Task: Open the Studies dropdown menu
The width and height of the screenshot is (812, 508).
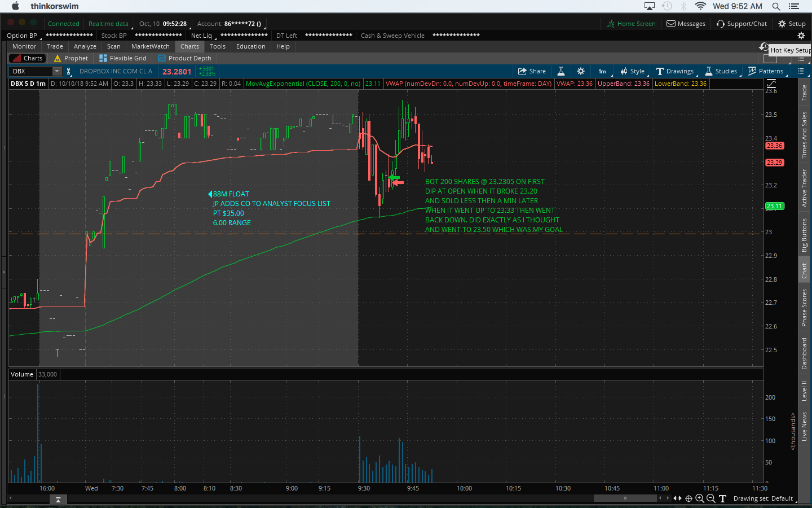Action: click(721, 71)
